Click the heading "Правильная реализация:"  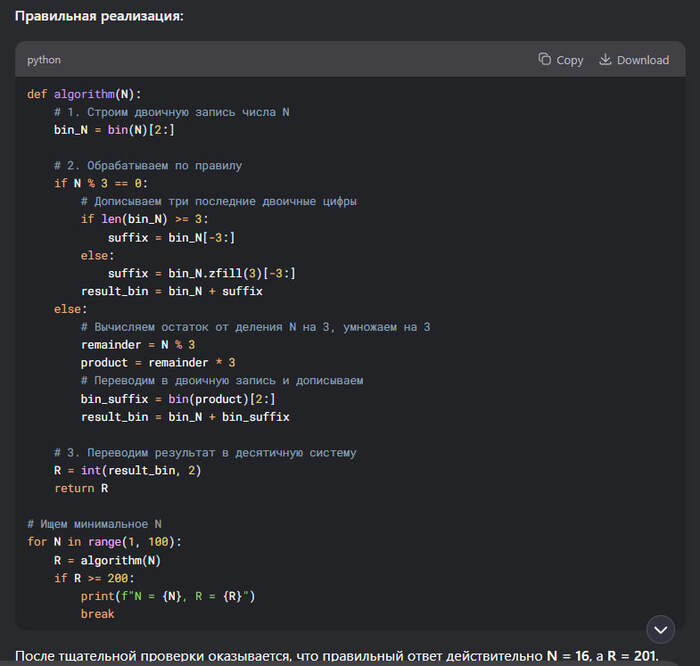99,17
